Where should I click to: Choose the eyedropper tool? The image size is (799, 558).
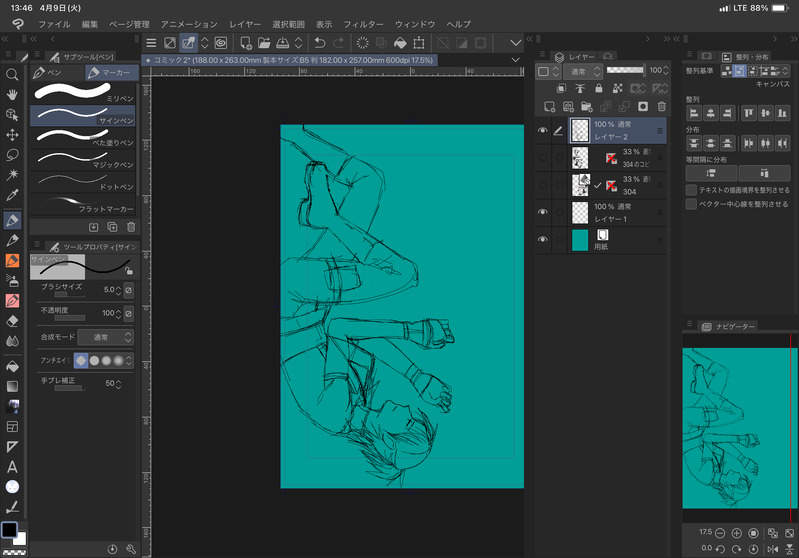12,196
